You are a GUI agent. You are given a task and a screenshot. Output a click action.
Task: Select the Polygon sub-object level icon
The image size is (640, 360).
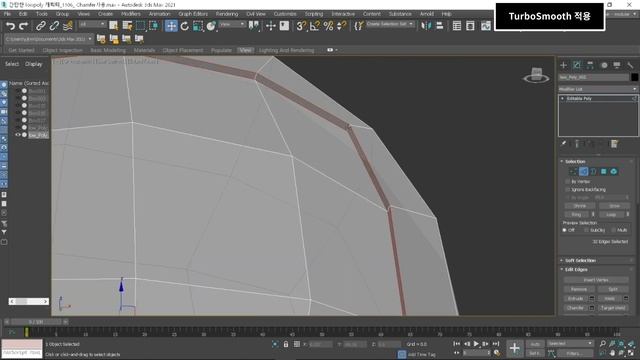click(603, 171)
